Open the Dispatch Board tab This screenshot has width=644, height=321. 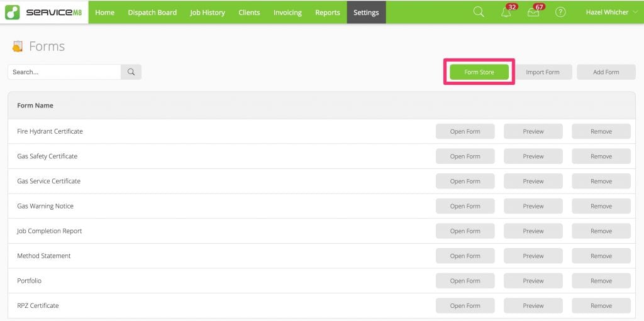tap(152, 13)
